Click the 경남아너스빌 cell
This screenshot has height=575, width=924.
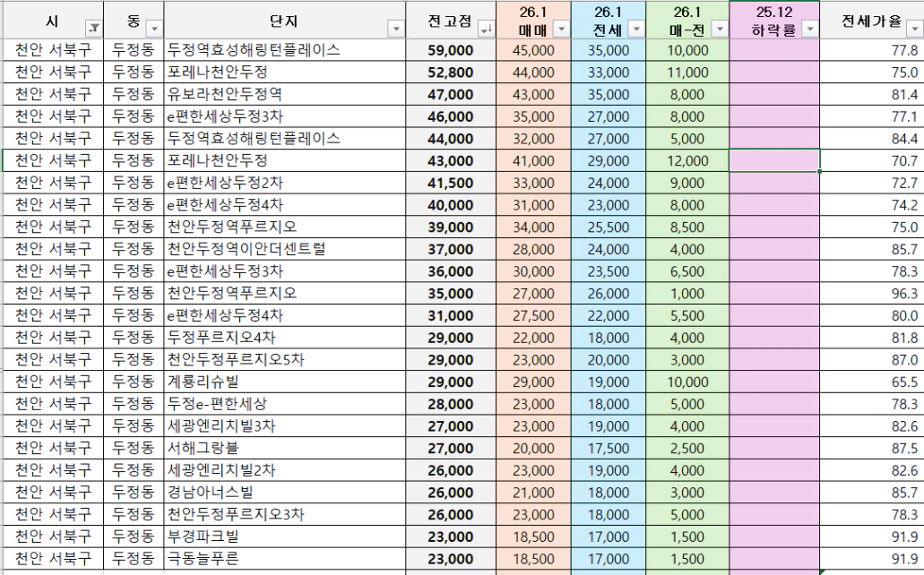285,492
